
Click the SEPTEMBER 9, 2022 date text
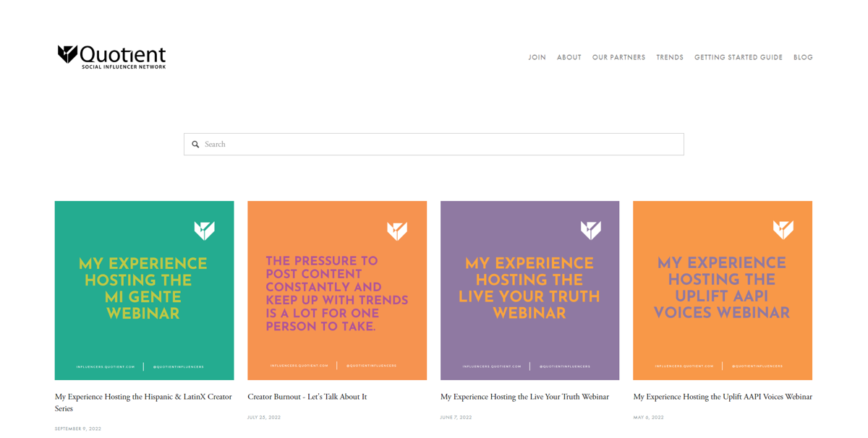click(x=78, y=429)
